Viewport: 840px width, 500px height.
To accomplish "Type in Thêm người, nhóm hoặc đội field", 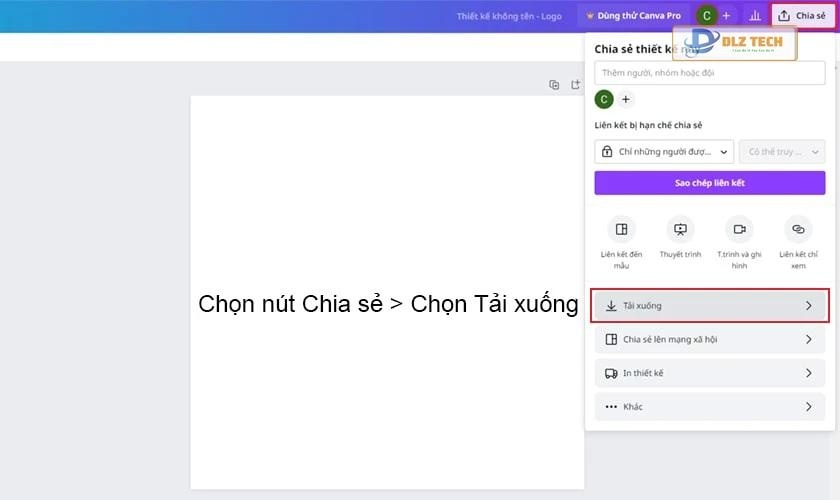I will tap(709, 73).
